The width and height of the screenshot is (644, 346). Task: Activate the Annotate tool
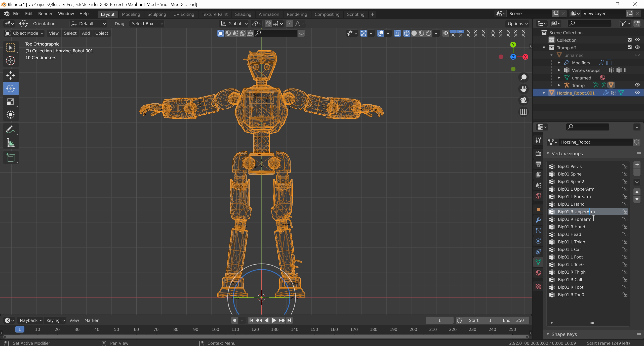click(11, 130)
